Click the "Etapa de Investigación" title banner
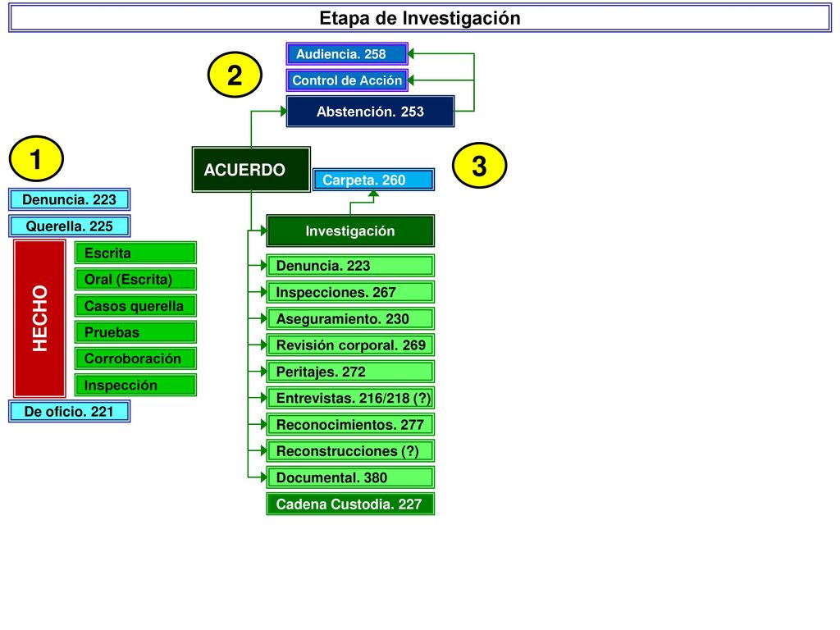840x630 pixels. 420,18
